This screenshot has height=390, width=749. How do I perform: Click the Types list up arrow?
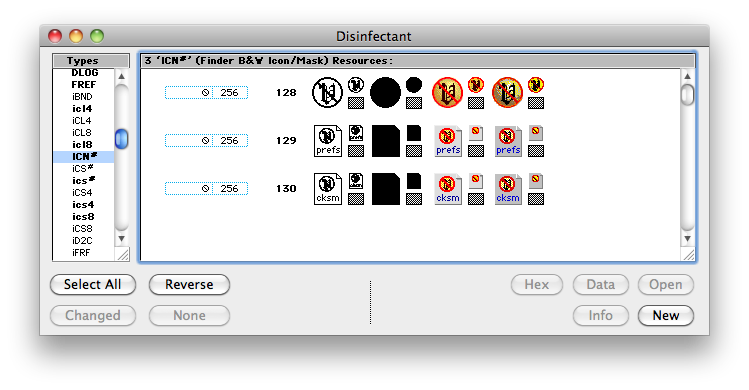tap(122, 76)
